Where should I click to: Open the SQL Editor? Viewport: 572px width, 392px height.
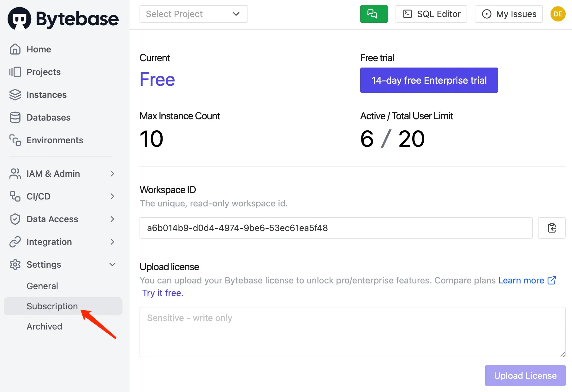pos(431,14)
